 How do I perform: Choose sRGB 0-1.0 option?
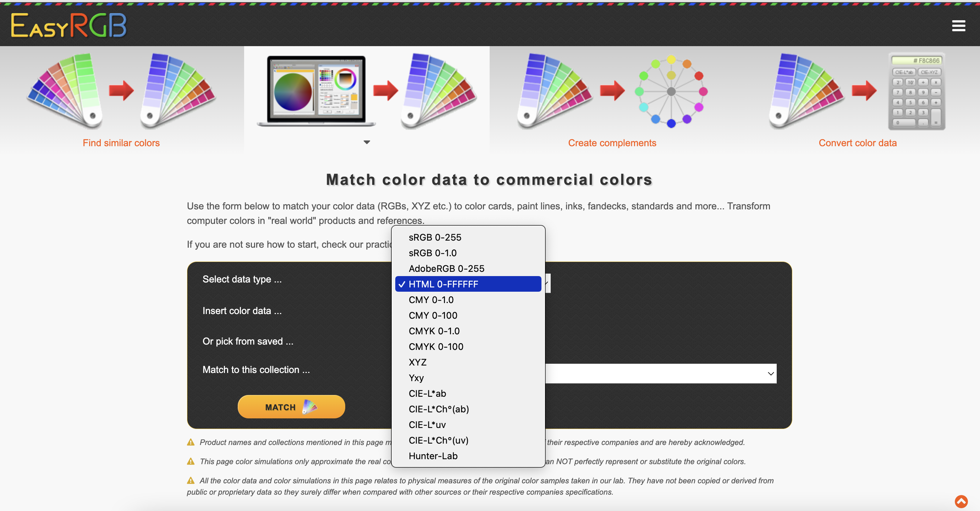click(468, 253)
